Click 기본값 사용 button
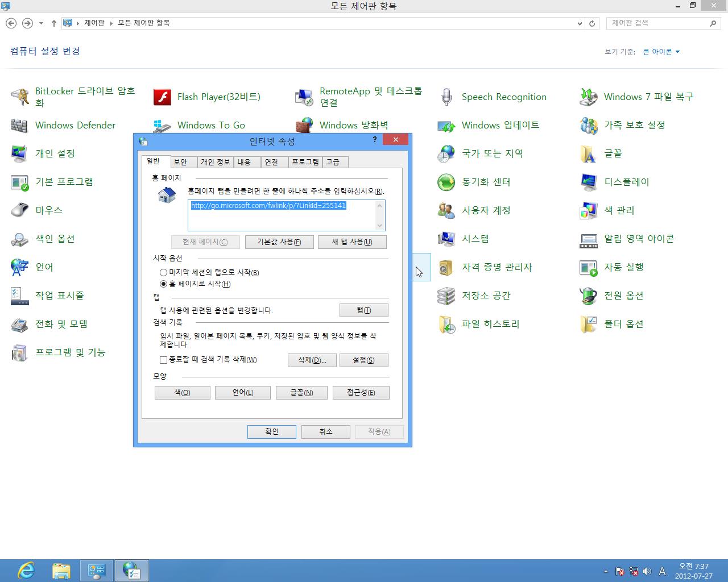The image size is (728, 582). [x=279, y=242]
